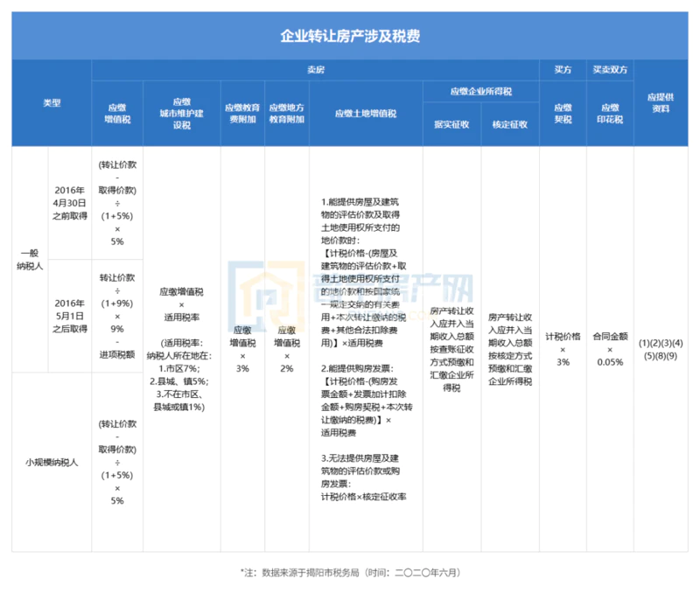Select the 买方 header cell
This screenshot has width=700, height=593.
563,69
